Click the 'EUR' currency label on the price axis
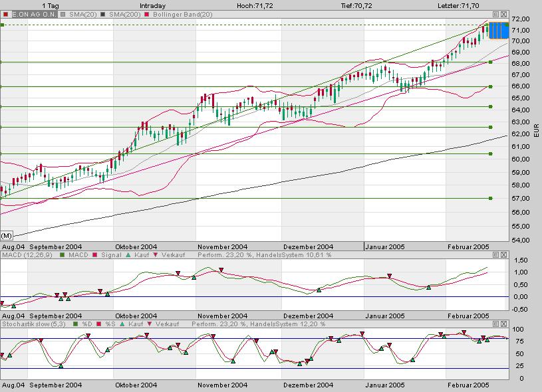542x392 pixels. click(537, 130)
